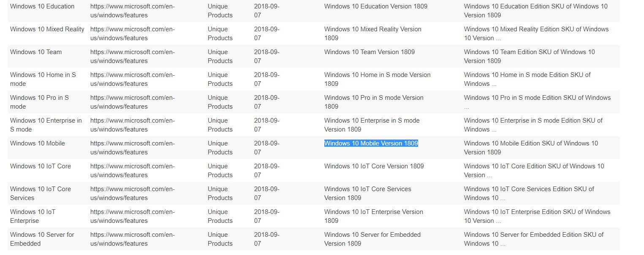Viewport: 644px width, 255px height.
Task: Expand truncated Enterprise in S mode description ellipsis
Action: [494, 129]
